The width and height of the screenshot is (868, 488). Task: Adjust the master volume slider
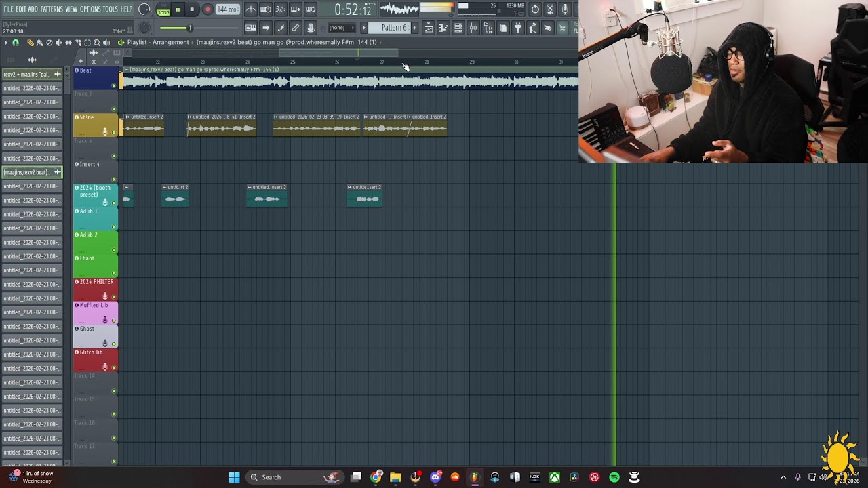tap(189, 28)
